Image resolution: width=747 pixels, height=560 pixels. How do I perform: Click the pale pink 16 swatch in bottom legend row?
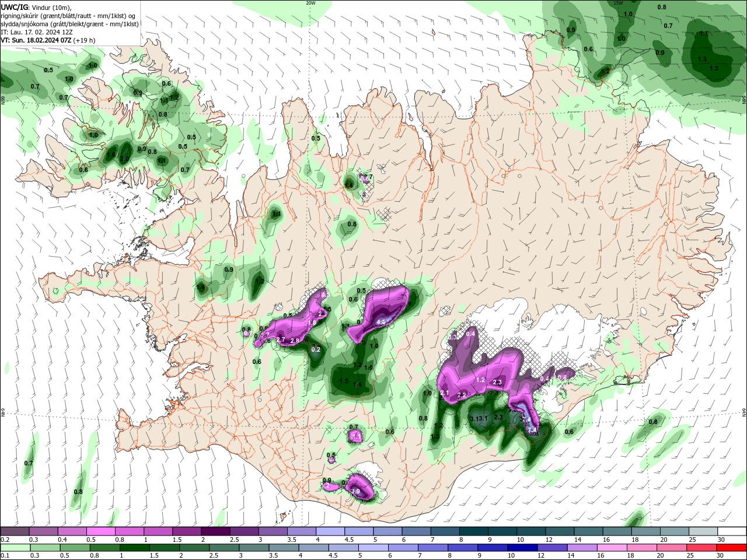(x=613, y=548)
